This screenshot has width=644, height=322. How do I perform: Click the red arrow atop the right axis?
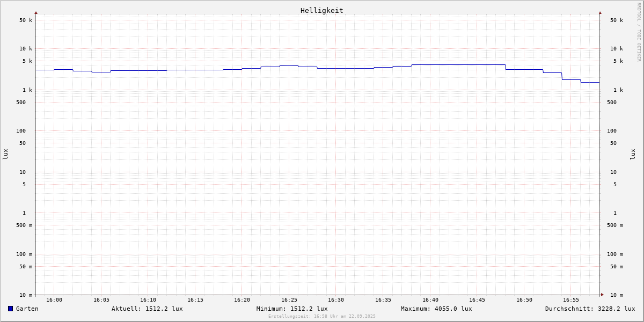(600, 12)
